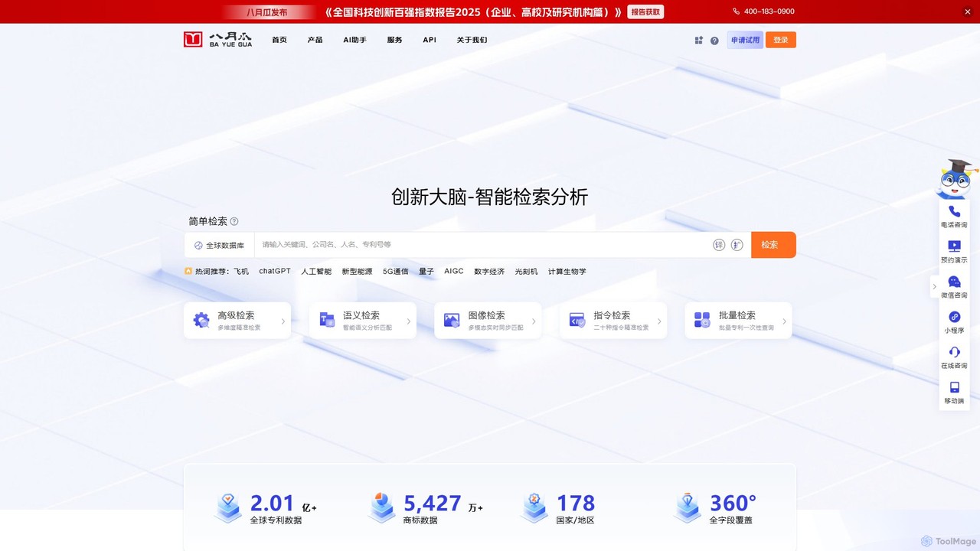Click the 高级检索 gear icon
The height and width of the screenshot is (551, 980).
coord(201,320)
